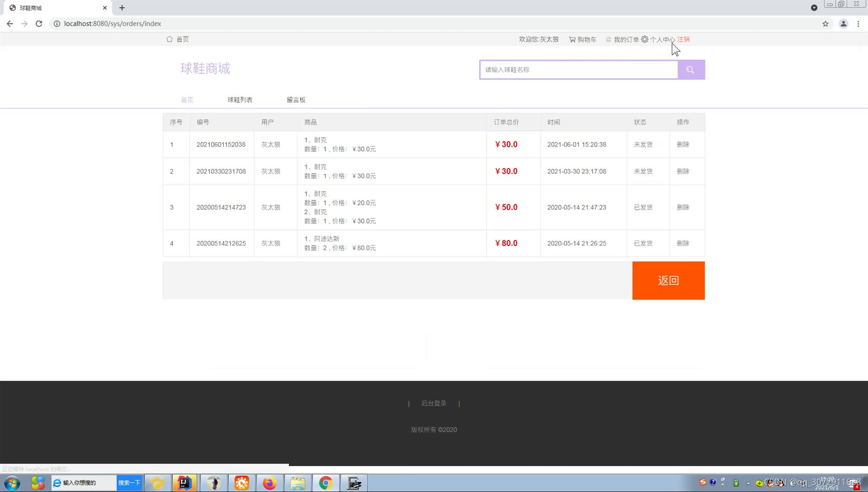
Task: Click time 2021-03-30 23:17:08
Action: point(577,171)
